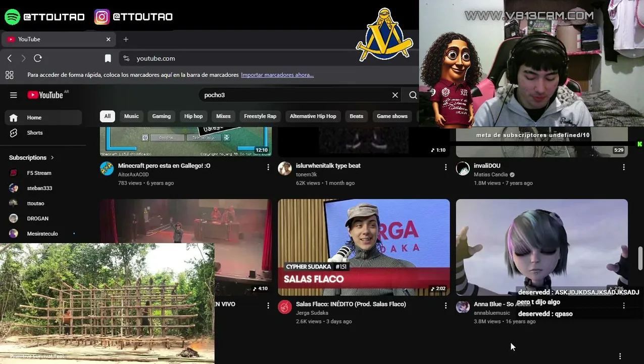The width and height of the screenshot is (644, 364).
Task: Clear the pocho3 search text
Action: coord(395,95)
